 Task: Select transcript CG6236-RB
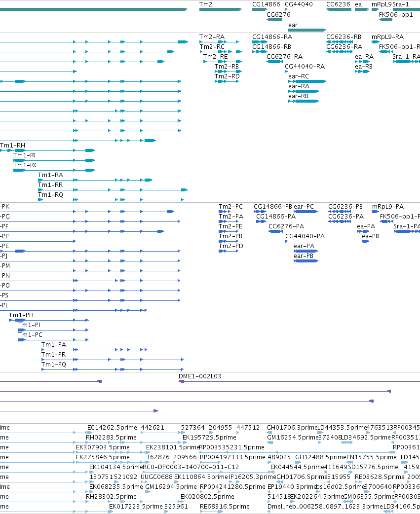[344, 37]
